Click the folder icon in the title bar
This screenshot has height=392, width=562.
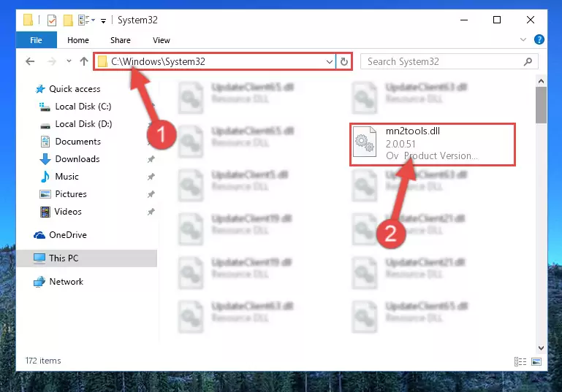[x=28, y=20]
